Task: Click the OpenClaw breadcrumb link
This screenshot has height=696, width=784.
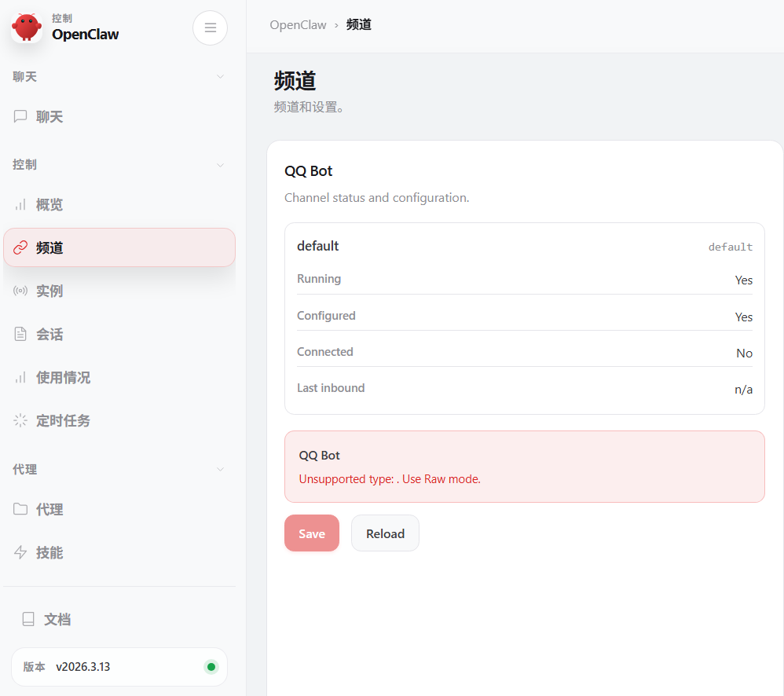Action: click(x=298, y=24)
